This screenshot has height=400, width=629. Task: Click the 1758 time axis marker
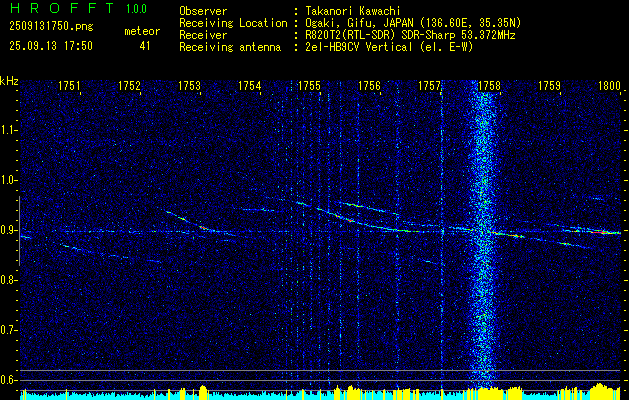coord(489,86)
